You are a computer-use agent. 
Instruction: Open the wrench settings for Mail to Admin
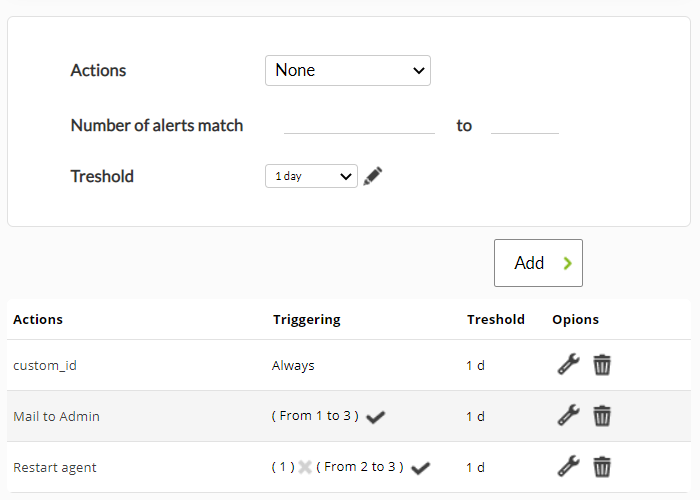click(568, 415)
